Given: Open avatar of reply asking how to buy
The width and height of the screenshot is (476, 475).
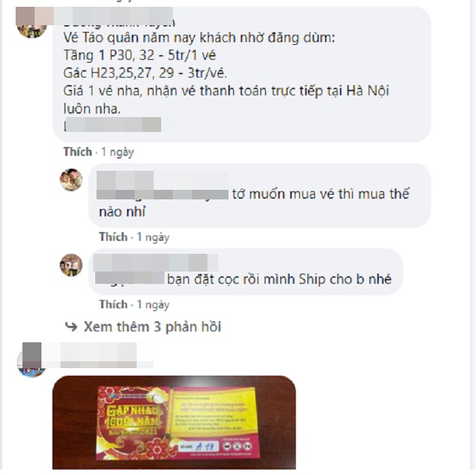Looking at the screenshot, I should coord(71,180).
